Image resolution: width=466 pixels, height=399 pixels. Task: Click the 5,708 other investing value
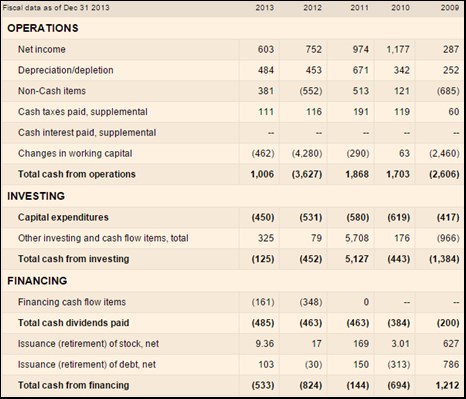[357, 238]
